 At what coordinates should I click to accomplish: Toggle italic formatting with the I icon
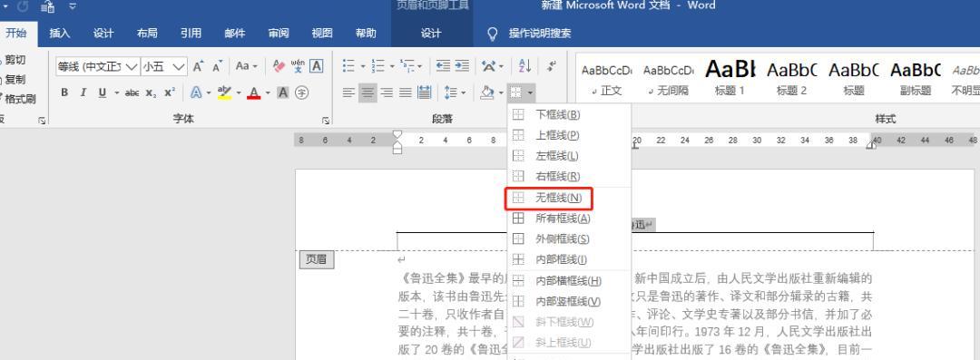click(x=83, y=92)
